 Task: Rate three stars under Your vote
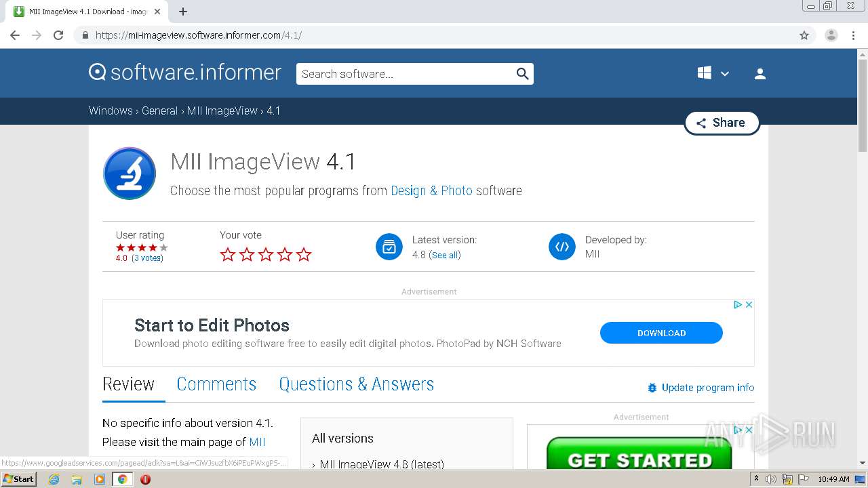point(266,255)
